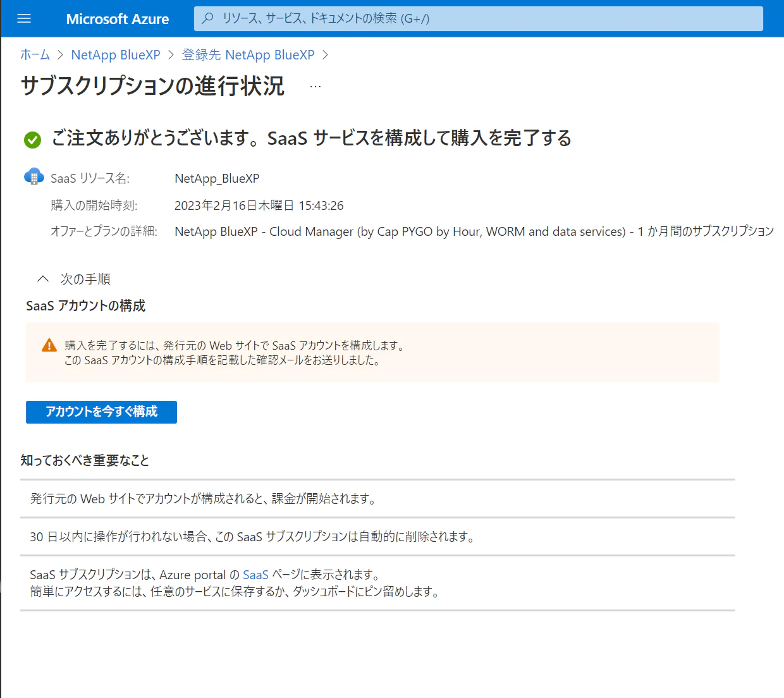
Task: Open the SaaS page link
Action: (x=255, y=575)
